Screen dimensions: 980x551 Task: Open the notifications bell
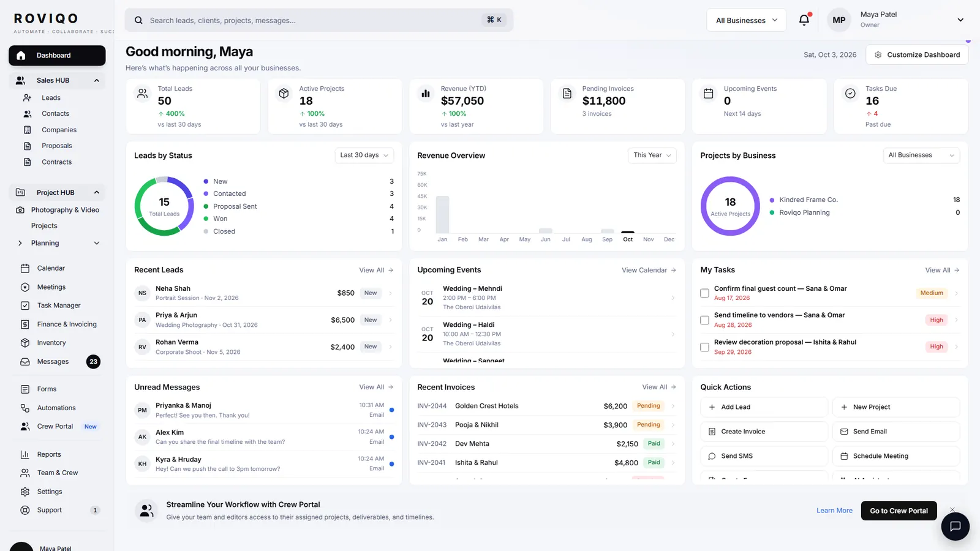[804, 20]
